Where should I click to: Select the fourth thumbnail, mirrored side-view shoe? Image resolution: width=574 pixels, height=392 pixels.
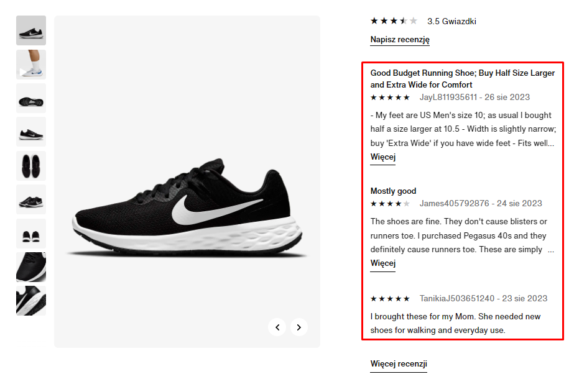(31, 132)
